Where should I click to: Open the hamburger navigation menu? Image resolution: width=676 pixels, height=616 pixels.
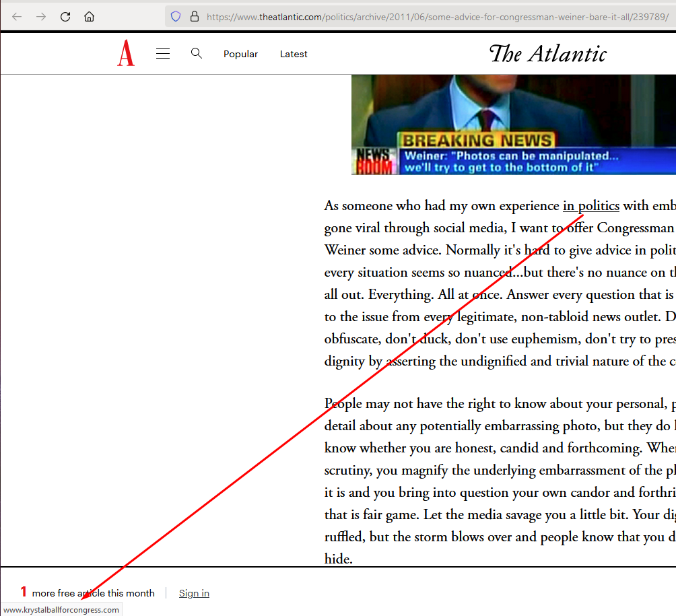coord(163,54)
